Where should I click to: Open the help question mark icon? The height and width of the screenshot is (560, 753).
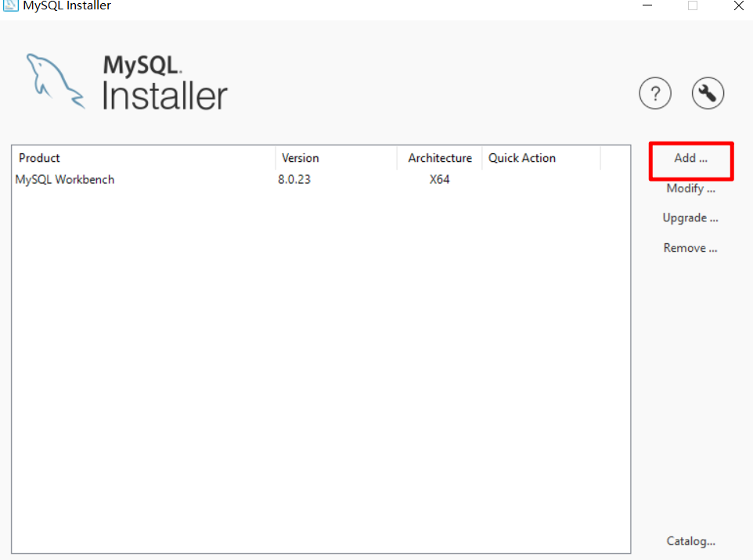(655, 93)
